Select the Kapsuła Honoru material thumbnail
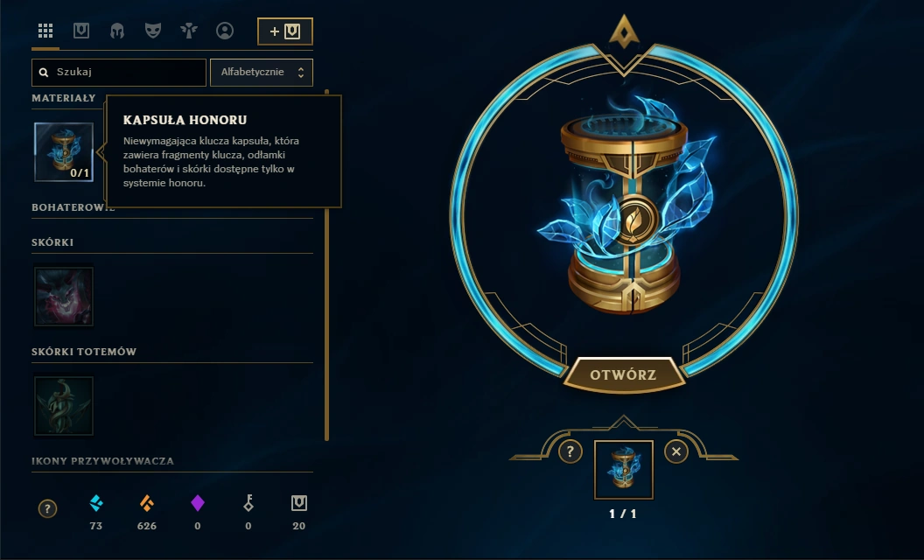 [64, 151]
